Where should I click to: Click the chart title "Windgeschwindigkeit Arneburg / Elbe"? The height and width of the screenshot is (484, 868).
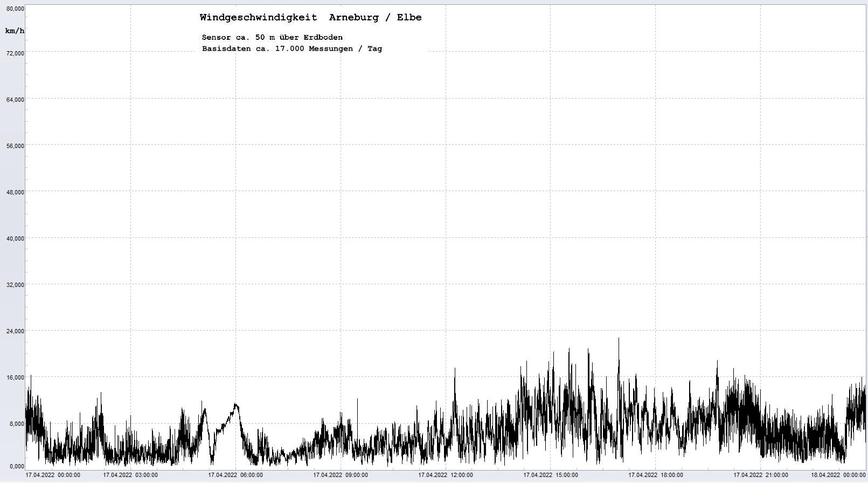tap(310, 18)
